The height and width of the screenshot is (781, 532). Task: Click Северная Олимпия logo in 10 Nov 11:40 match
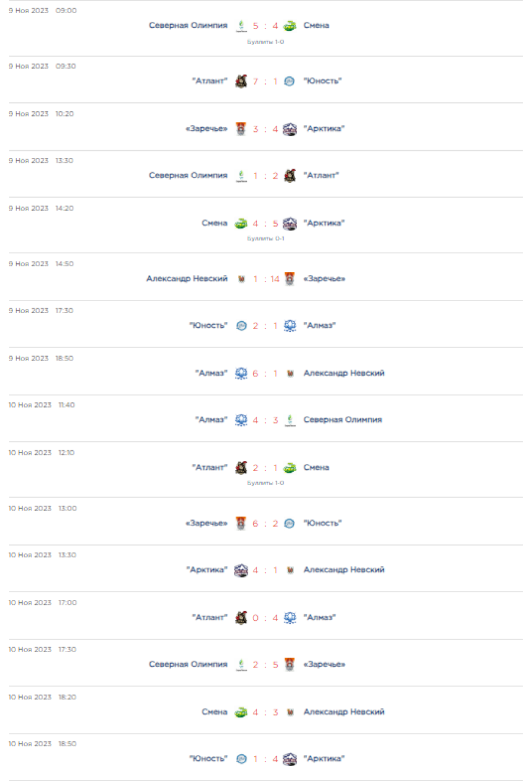point(290,420)
